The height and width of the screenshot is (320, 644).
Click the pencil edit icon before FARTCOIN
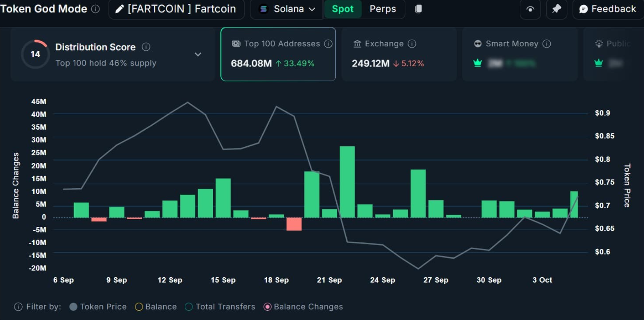click(x=119, y=9)
